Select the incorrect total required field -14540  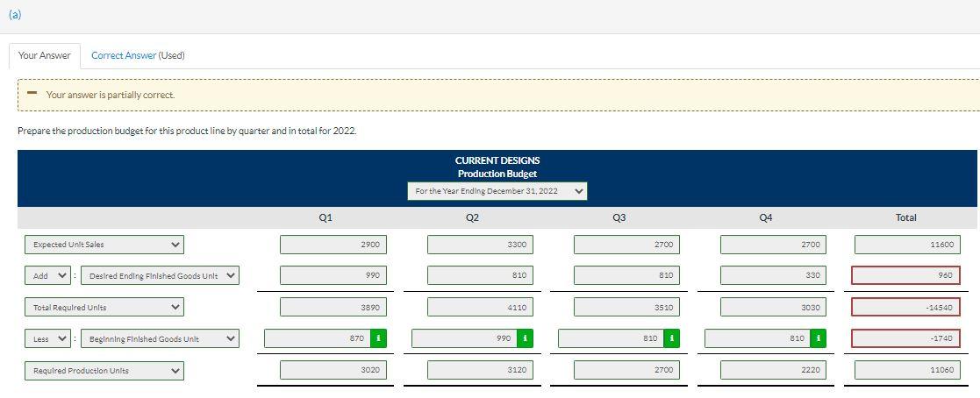906,307
